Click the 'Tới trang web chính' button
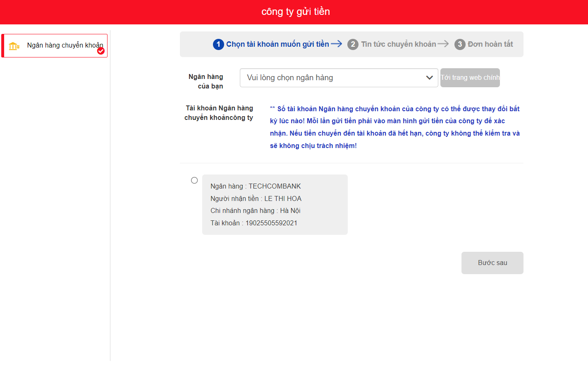This screenshot has height=375, width=588. click(470, 78)
